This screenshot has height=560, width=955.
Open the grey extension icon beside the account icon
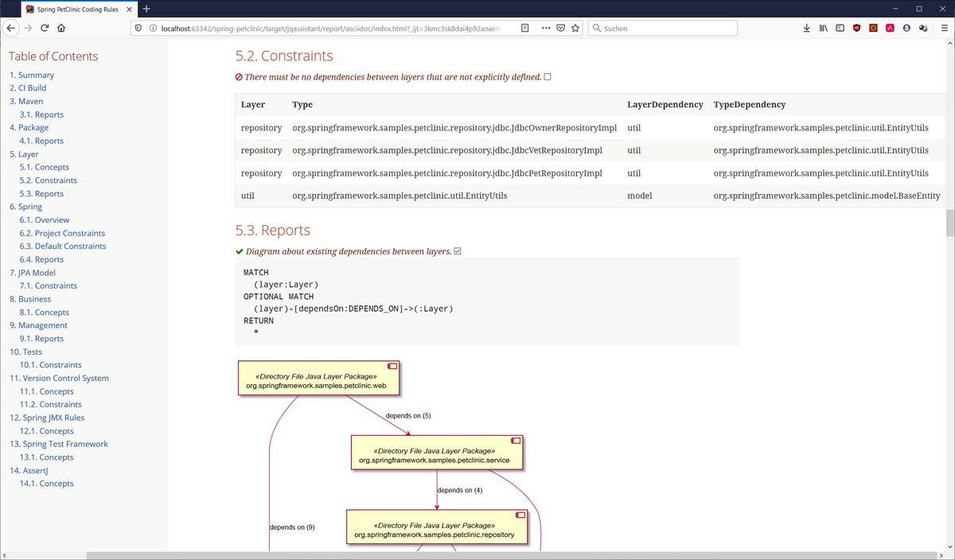coord(923,28)
